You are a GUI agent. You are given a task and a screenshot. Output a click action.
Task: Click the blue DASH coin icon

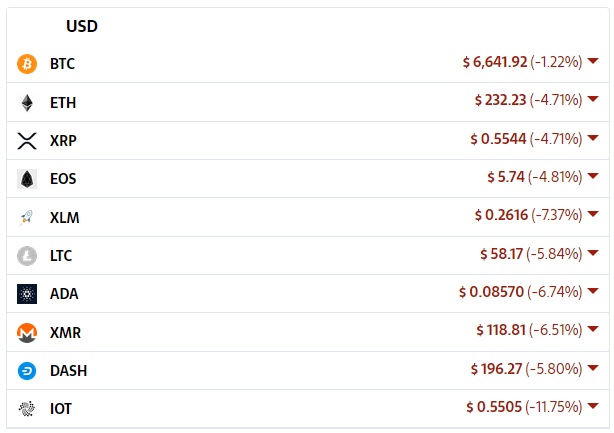point(27,371)
